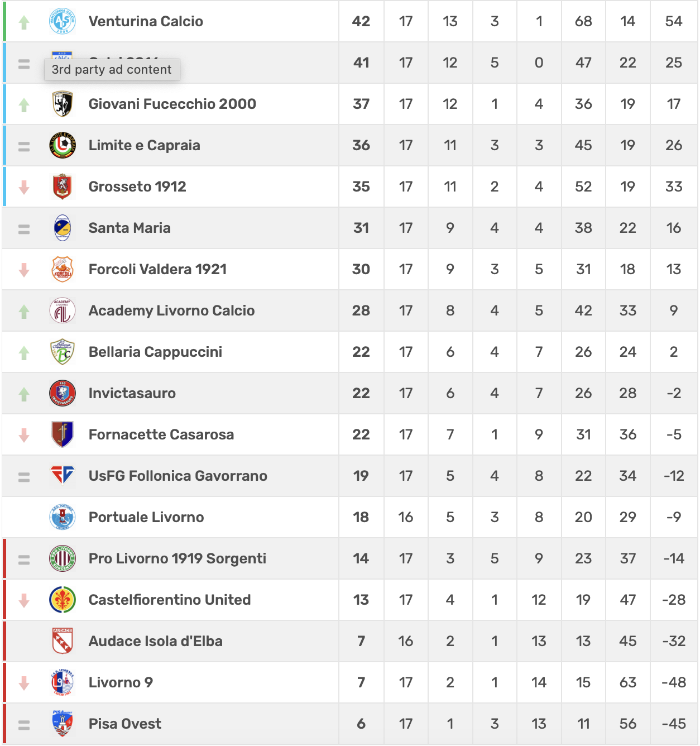Screen dimensions: 700x746
Task: Select the Invictasauro round badge
Action: point(63,393)
